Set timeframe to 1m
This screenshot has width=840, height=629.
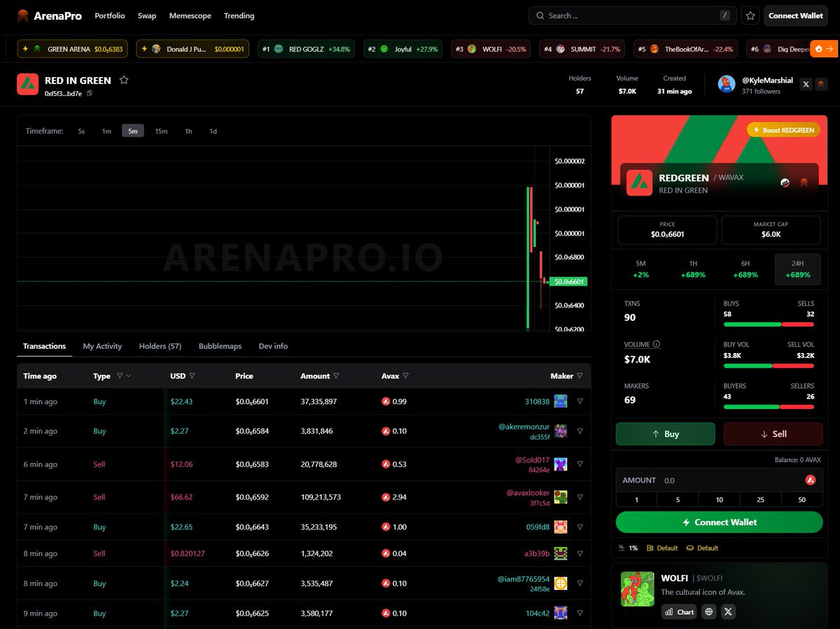tap(106, 131)
